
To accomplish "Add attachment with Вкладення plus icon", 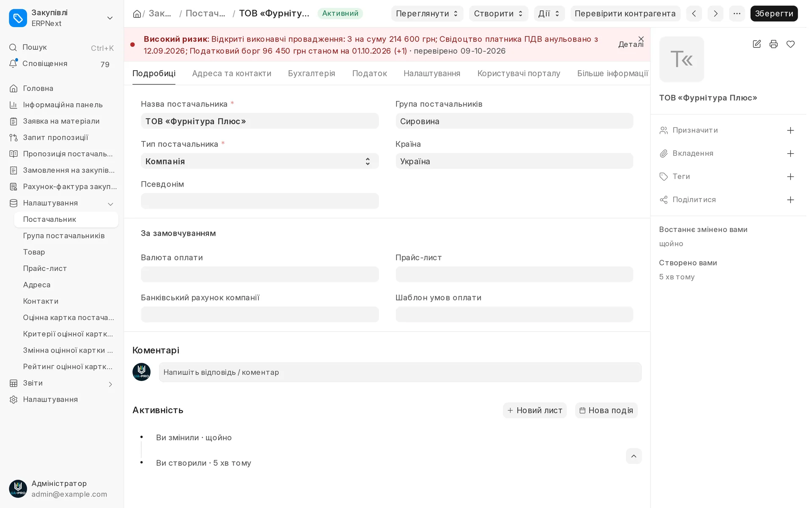I will (x=790, y=154).
